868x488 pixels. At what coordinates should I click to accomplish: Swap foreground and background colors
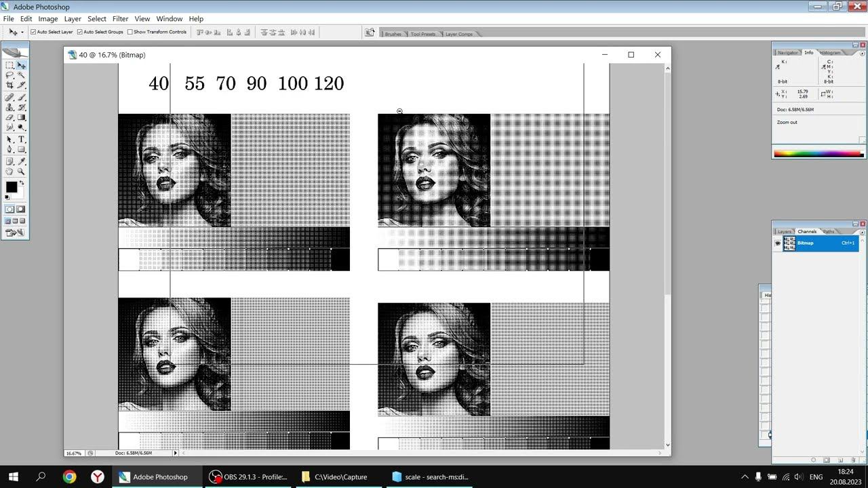[x=22, y=182]
